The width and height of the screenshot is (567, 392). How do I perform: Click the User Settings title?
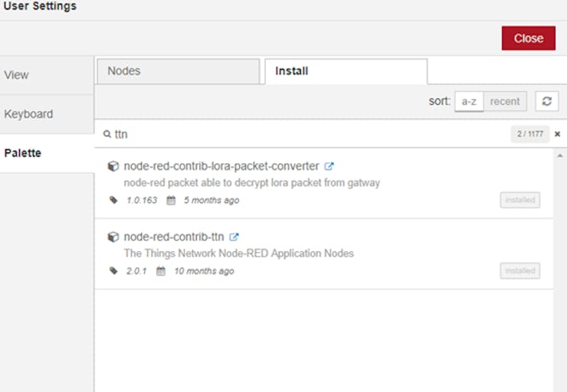tap(40, 6)
